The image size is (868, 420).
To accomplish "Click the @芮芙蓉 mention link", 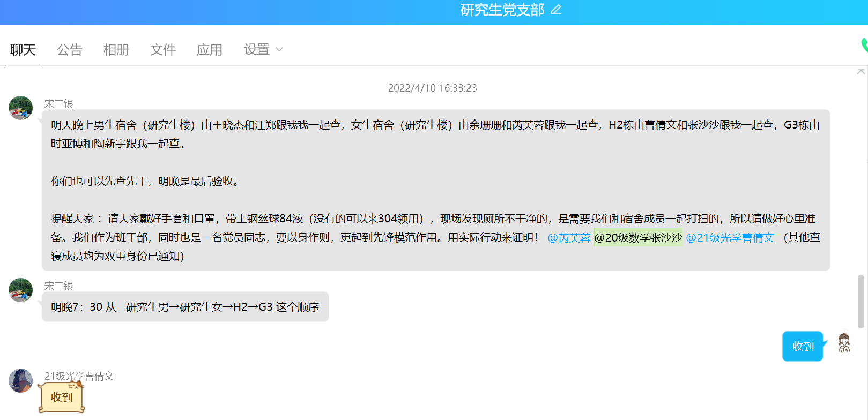I will 569,238.
